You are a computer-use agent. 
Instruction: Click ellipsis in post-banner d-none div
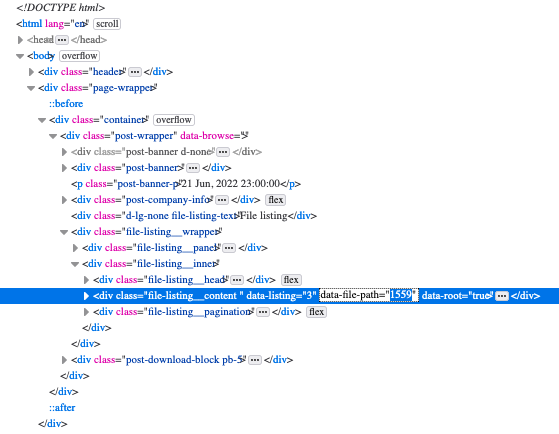click(223, 152)
